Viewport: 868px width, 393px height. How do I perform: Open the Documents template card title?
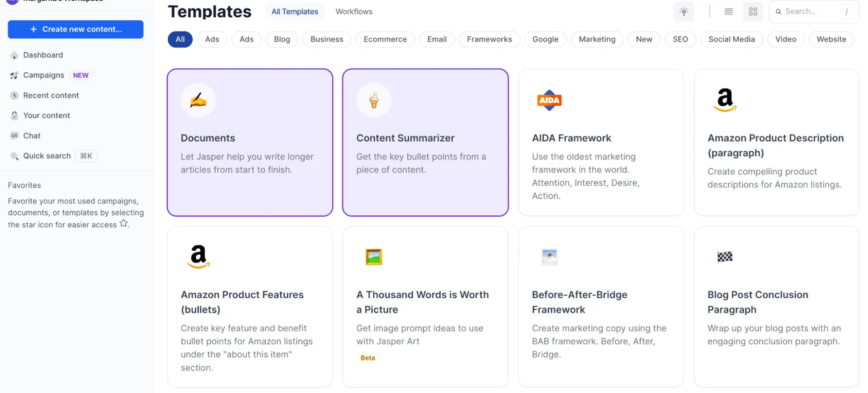click(208, 138)
